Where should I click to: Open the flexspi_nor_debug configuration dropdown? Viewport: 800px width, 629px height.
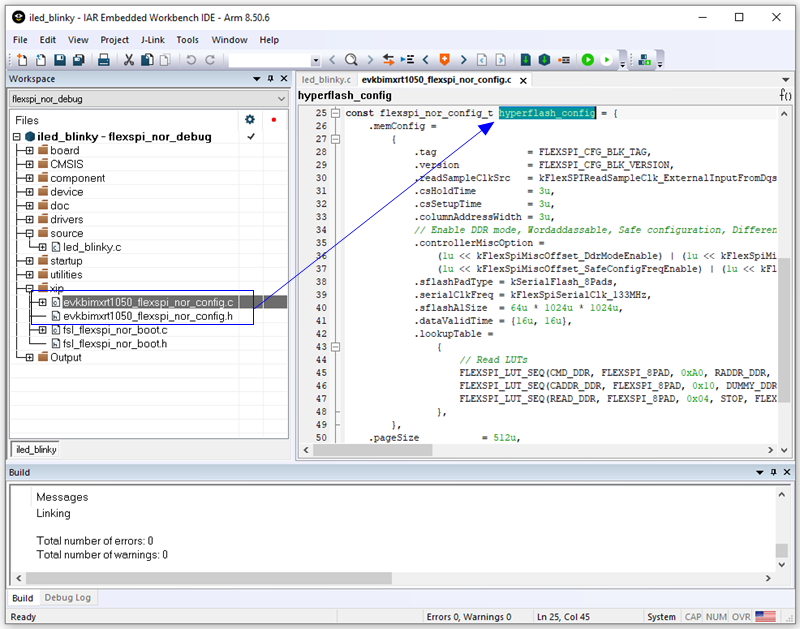(x=281, y=99)
